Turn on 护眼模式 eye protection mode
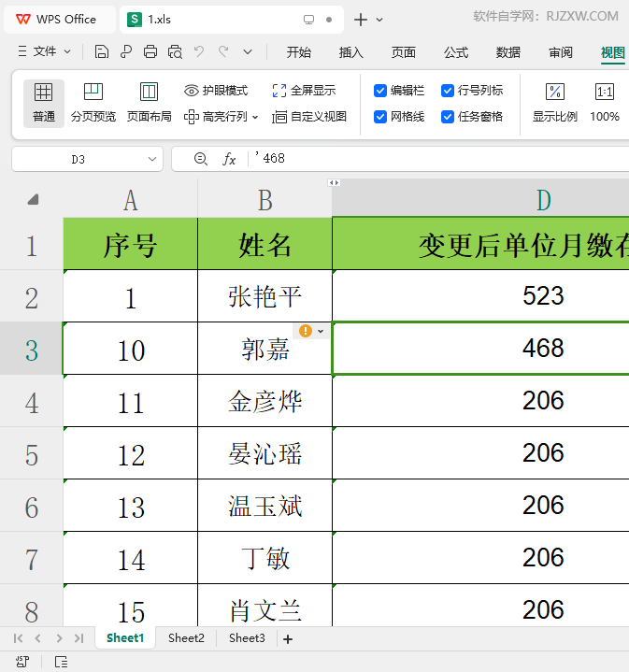The height and width of the screenshot is (672, 629). (x=216, y=91)
